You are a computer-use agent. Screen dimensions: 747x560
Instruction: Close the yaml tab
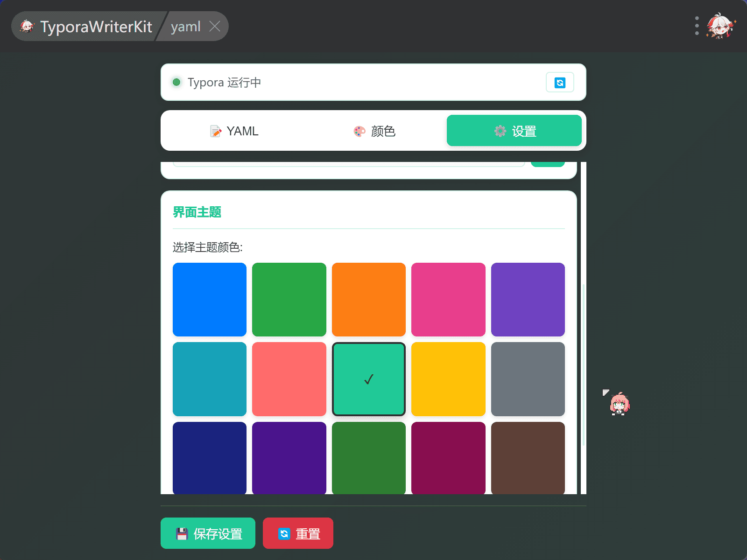coord(215,27)
